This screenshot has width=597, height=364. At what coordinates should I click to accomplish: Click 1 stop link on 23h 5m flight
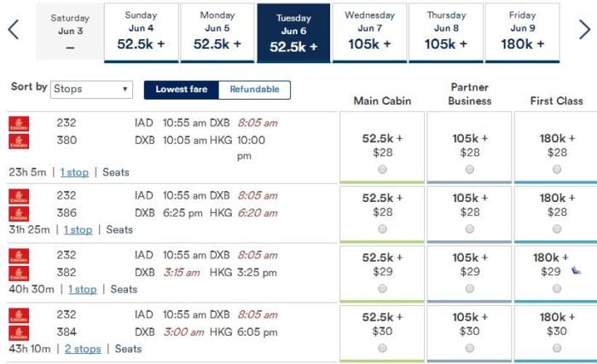tap(74, 172)
